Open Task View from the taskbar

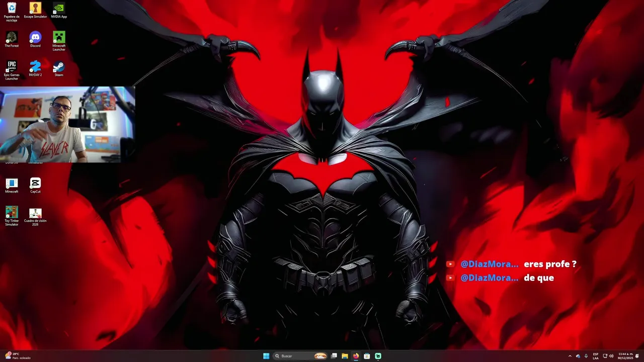tap(334, 356)
